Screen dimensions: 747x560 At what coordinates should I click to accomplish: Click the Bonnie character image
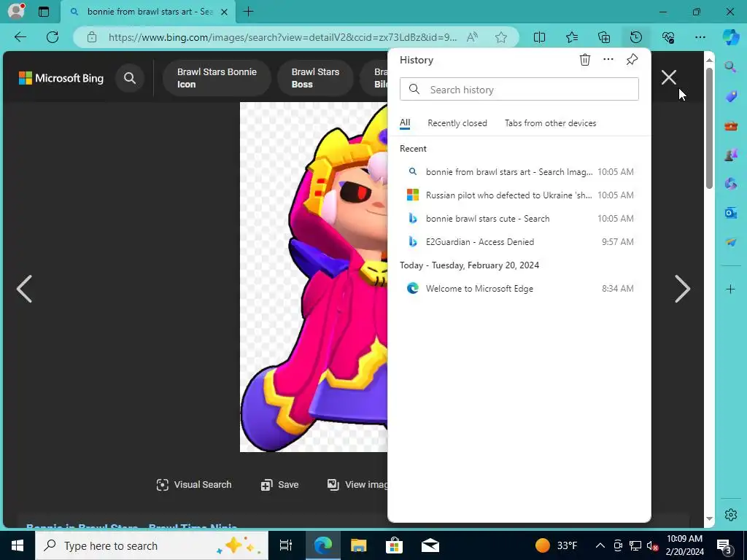pos(314,277)
